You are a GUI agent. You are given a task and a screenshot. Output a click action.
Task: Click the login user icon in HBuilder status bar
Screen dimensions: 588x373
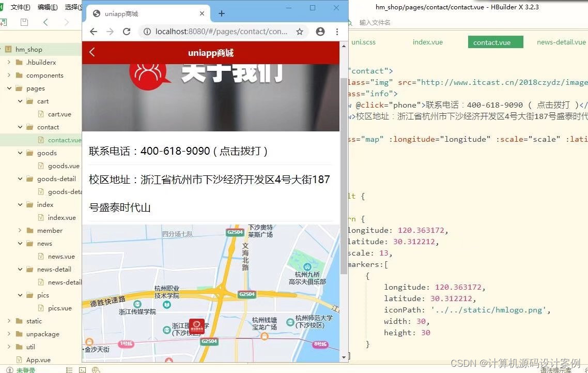click(10, 370)
